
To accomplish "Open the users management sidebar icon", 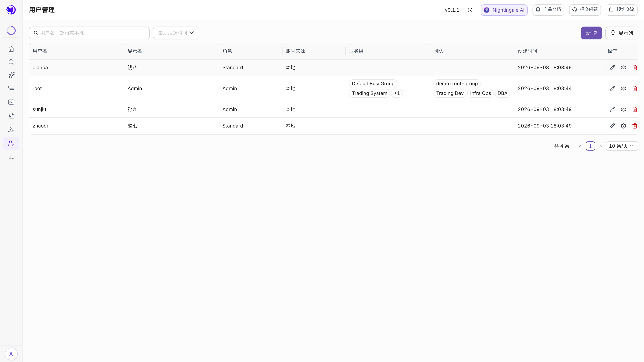I will click(11, 143).
